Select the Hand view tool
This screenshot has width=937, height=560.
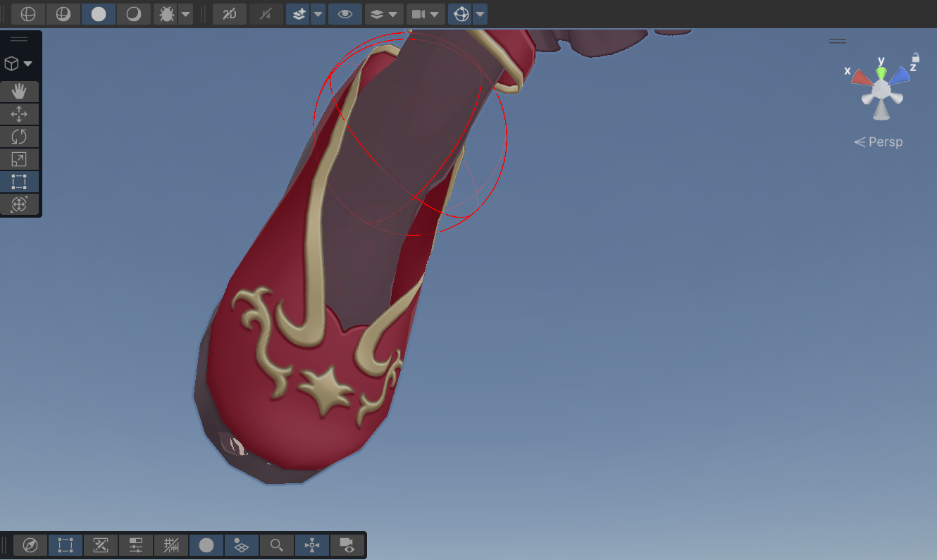tap(19, 92)
